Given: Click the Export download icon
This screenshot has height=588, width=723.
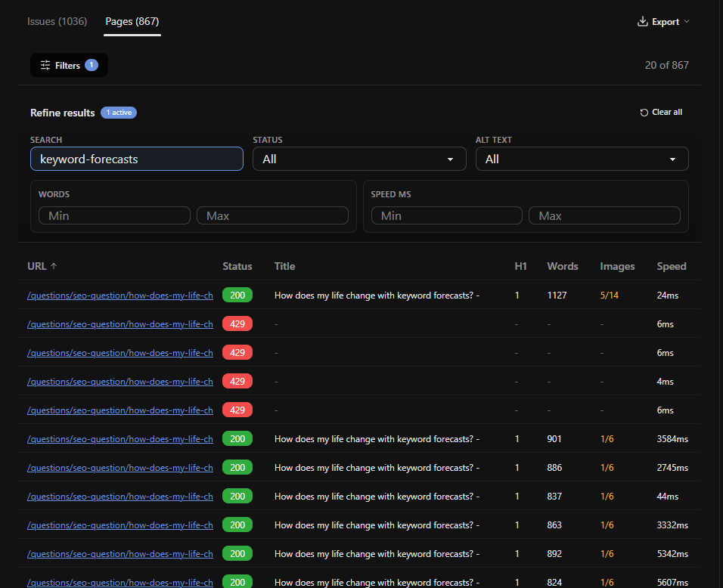Looking at the screenshot, I should coord(642,22).
